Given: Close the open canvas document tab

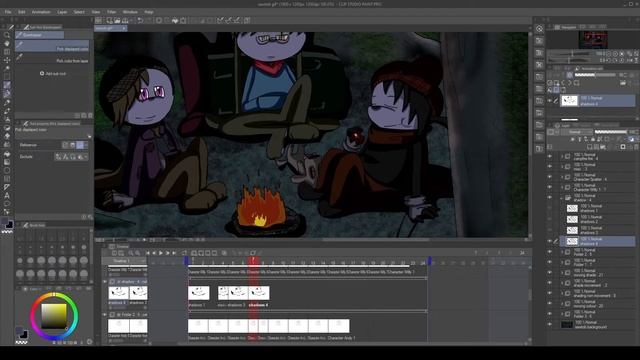Looking at the screenshot, I should coord(124,28).
